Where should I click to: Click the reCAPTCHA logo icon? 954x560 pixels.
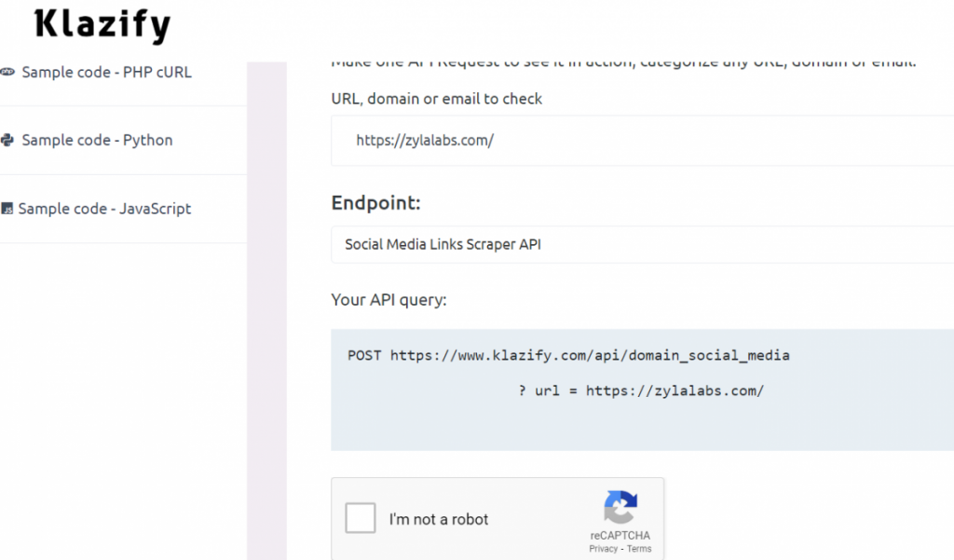coord(620,507)
